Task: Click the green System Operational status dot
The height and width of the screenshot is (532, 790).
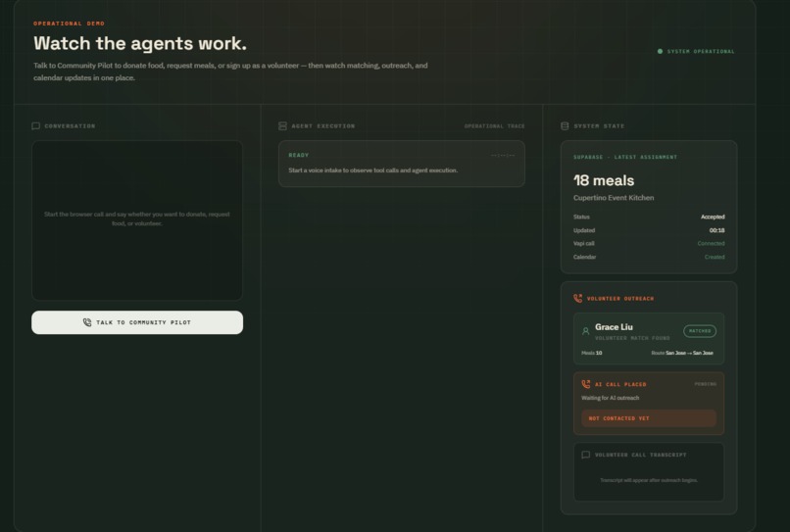Action: coord(660,51)
